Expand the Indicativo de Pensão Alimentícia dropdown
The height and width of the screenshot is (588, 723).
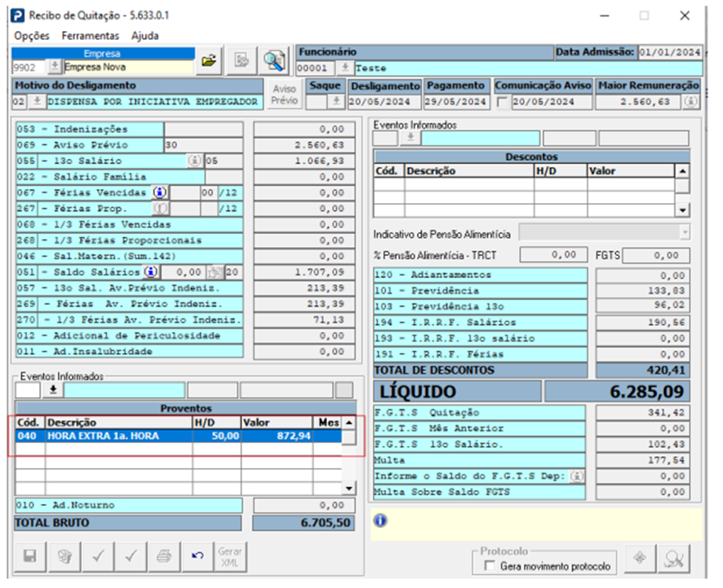click(685, 232)
